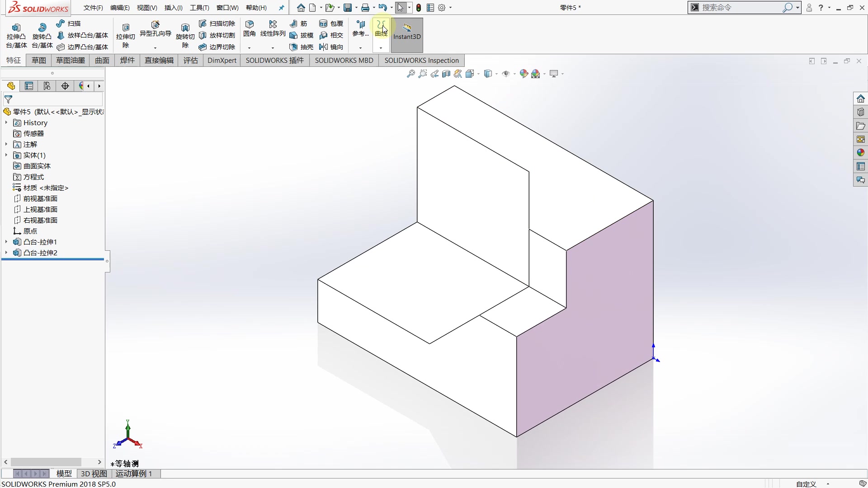Open the 插入(I) Insert menu
Viewport: 868px width, 488px height.
click(173, 8)
